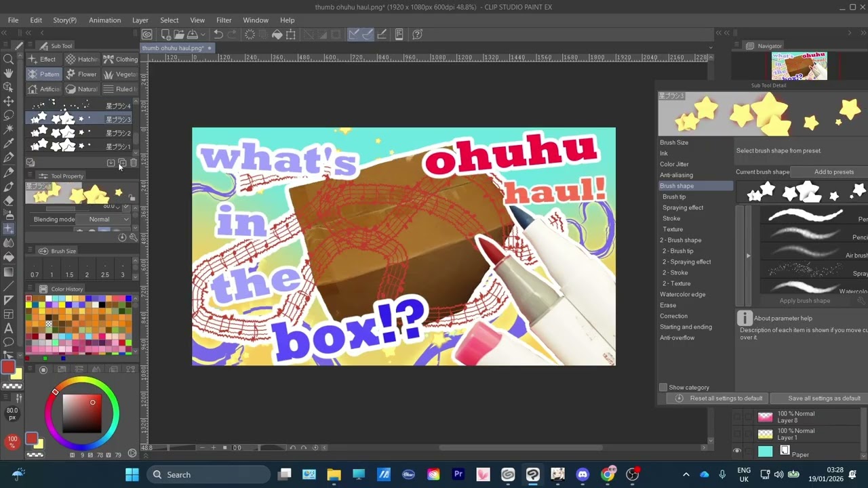Image resolution: width=868 pixels, height=488 pixels.
Task: Open the Watercolor edge settings category
Action: (x=682, y=295)
